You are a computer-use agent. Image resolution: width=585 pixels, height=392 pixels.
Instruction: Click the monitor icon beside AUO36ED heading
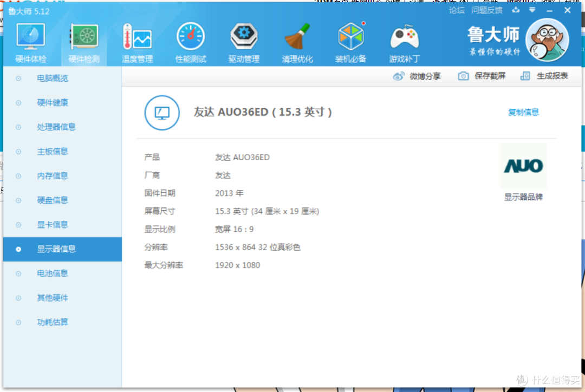tap(162, 113)
